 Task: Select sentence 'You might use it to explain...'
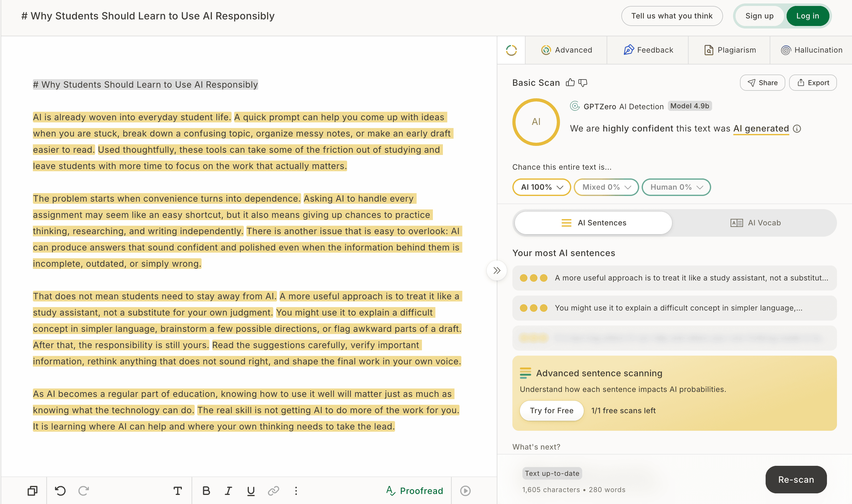(x=675, y=308)
